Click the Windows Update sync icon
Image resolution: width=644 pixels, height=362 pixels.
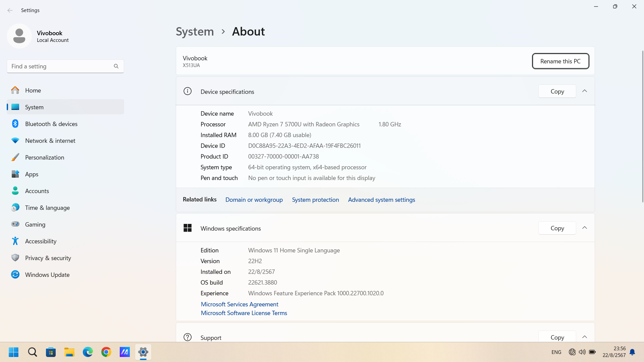pyautogui.click(x=15, y=275)
